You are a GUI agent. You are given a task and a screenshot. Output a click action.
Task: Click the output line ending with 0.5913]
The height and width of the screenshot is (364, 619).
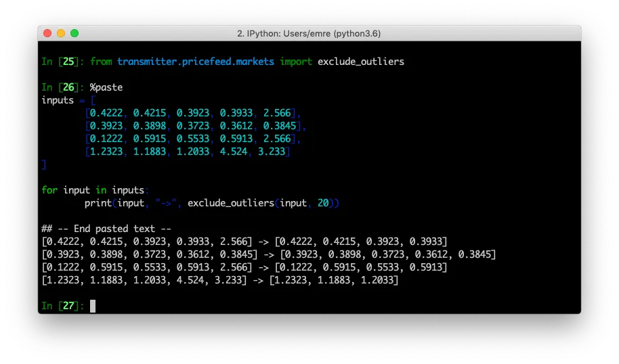244,267
